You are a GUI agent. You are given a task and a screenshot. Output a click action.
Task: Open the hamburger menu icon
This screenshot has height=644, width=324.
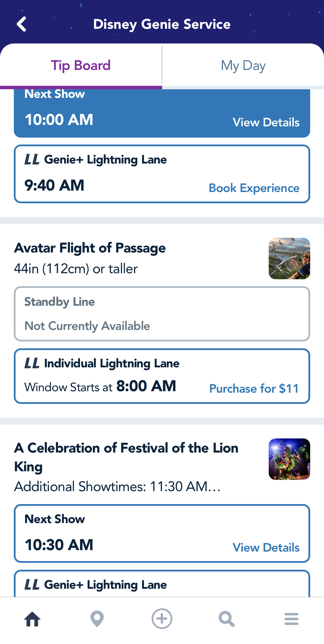click(x=291, y=619)
